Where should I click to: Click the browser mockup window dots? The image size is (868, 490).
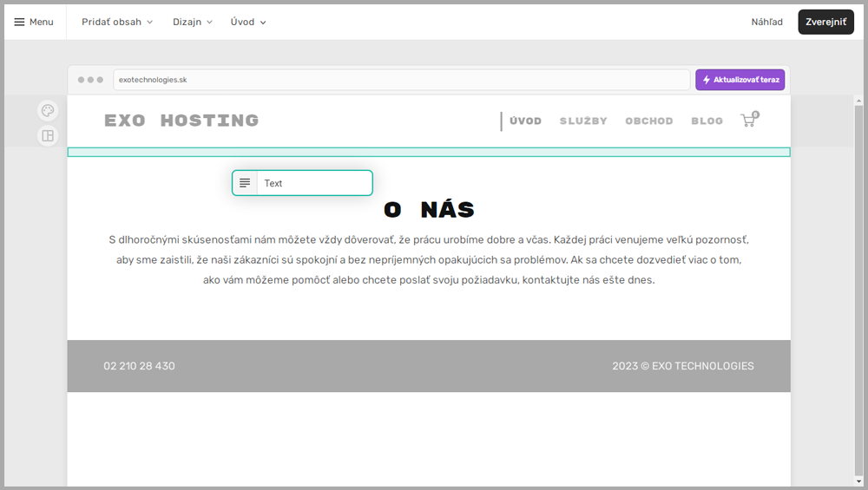point(90,80)
